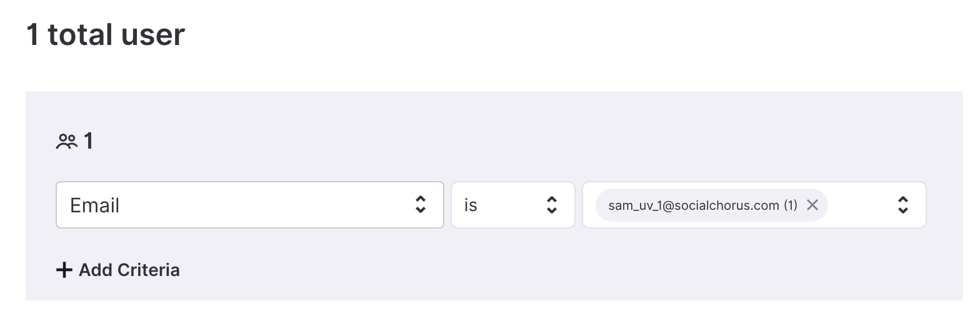Open the Email attribute dropdown

pos(250,205)
